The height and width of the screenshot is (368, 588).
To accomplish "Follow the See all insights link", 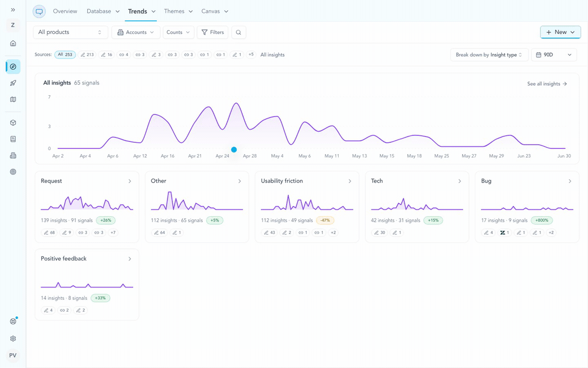I will click(547, 84).
